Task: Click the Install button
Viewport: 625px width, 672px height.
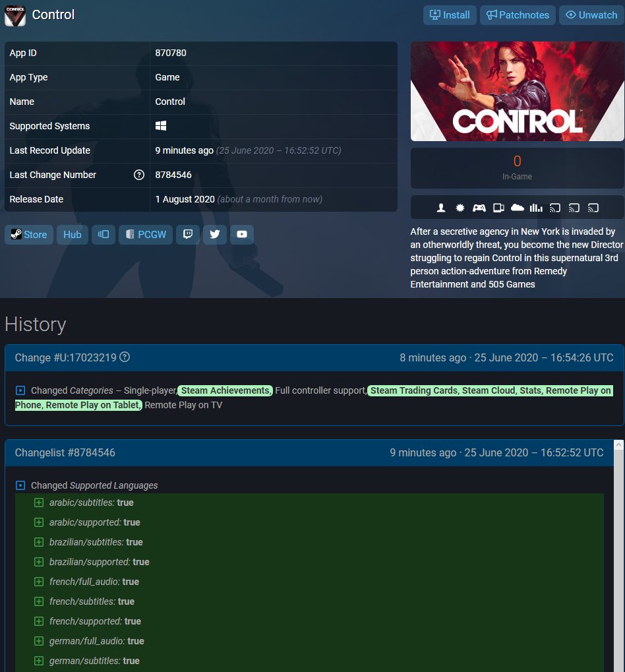Action: click(450, 15)
